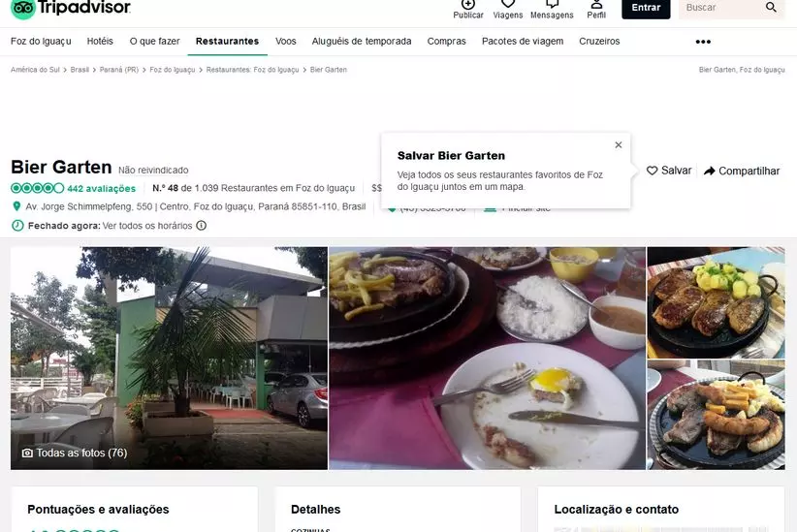
Task: Open the restaurant address map link
Action: tap(195, 206)
